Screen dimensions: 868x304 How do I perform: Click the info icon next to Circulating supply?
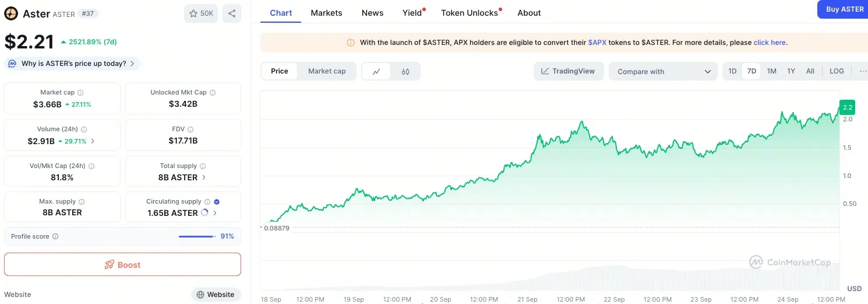(x=207, y=202)
